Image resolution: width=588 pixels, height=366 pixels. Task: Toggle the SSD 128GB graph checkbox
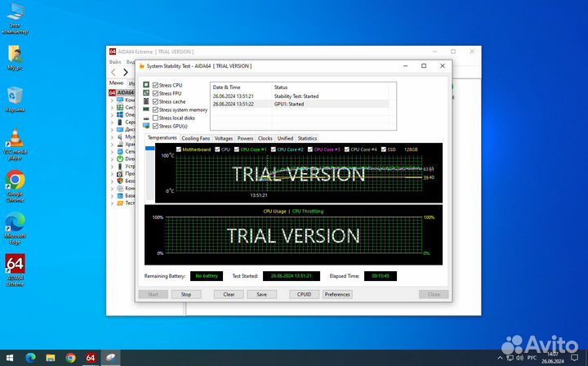point(383,150)
